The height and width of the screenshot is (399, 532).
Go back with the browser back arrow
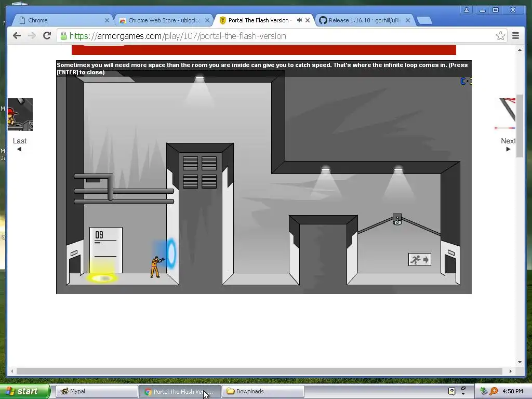pyautogui.click(x=17, y=36)
